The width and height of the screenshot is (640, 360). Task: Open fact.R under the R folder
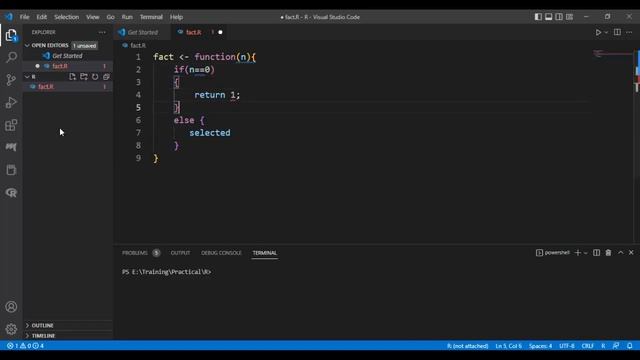(68, 87)
